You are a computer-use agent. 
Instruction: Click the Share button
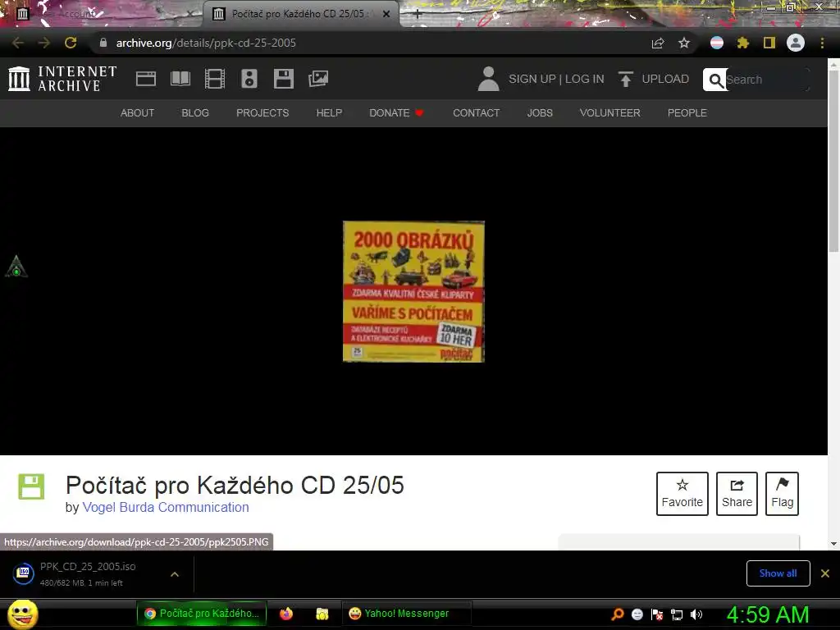click(x=737, y=493)
